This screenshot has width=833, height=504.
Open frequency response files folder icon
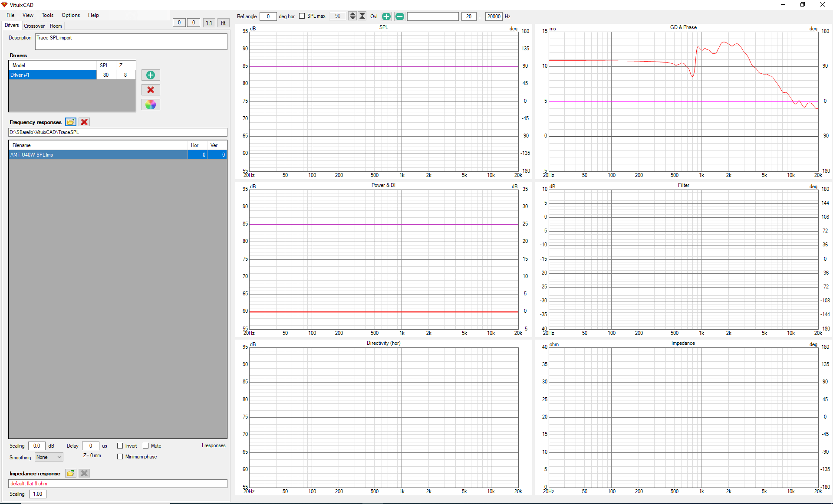(71, 122)
